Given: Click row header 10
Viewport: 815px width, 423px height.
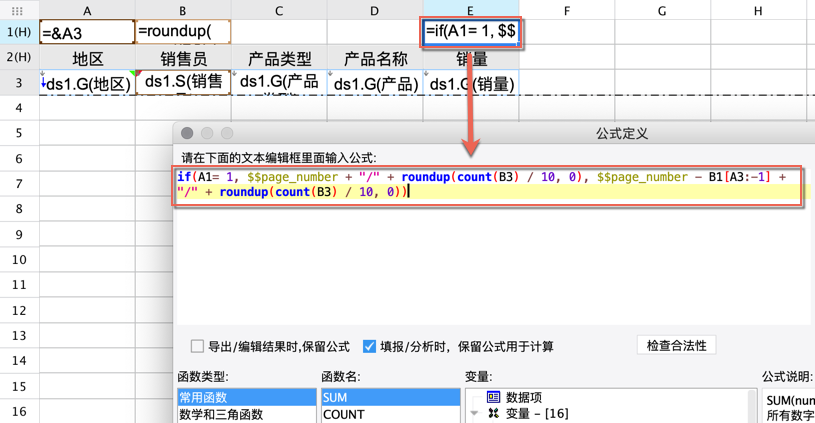Looking at the screenshot, I should pyautogui.click(x=19, y=259).
